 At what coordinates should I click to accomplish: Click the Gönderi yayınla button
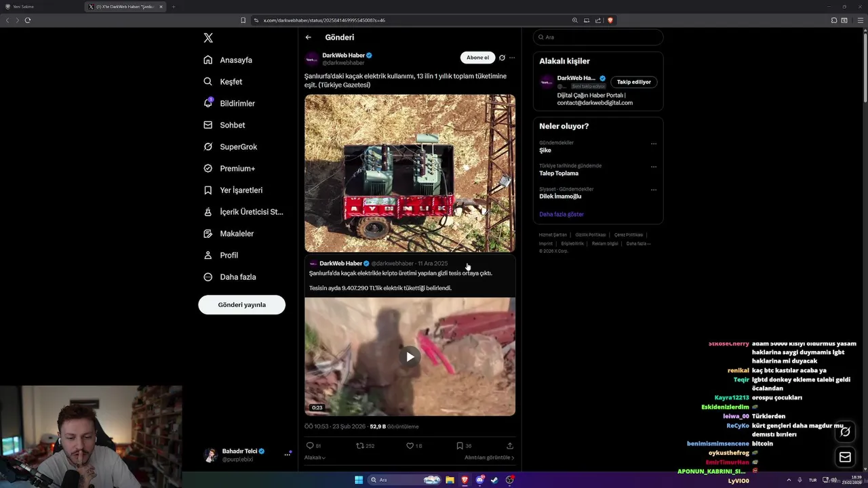point(241,304)
